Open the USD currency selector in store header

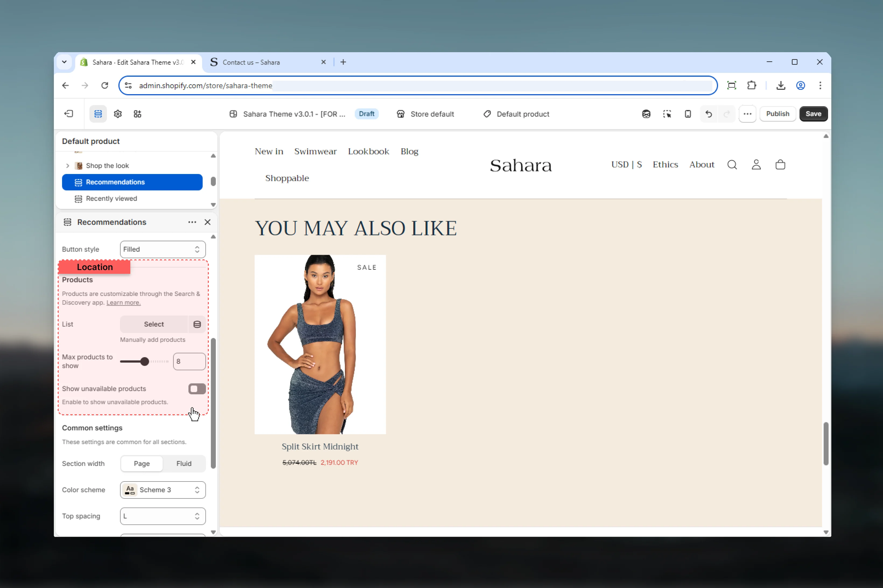(x=626, y=164)
